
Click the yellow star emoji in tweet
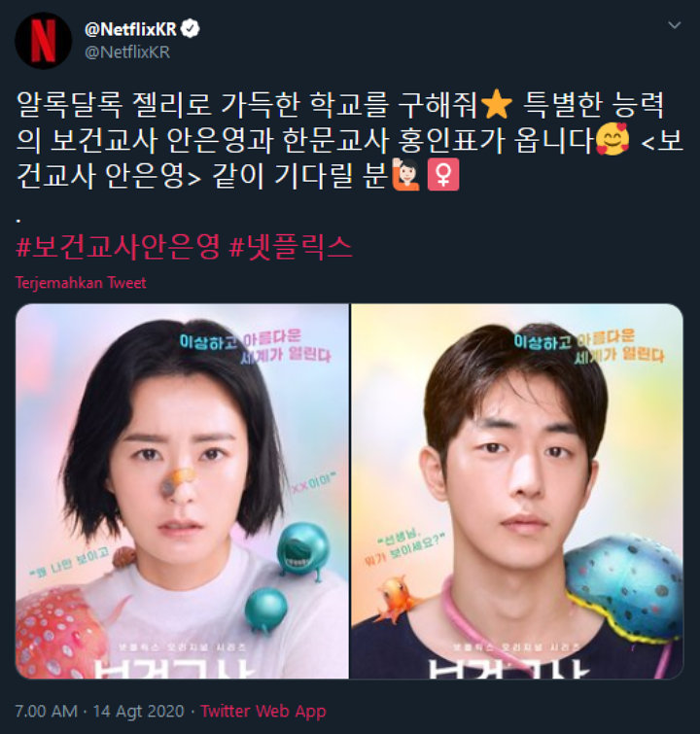(497, 104)
